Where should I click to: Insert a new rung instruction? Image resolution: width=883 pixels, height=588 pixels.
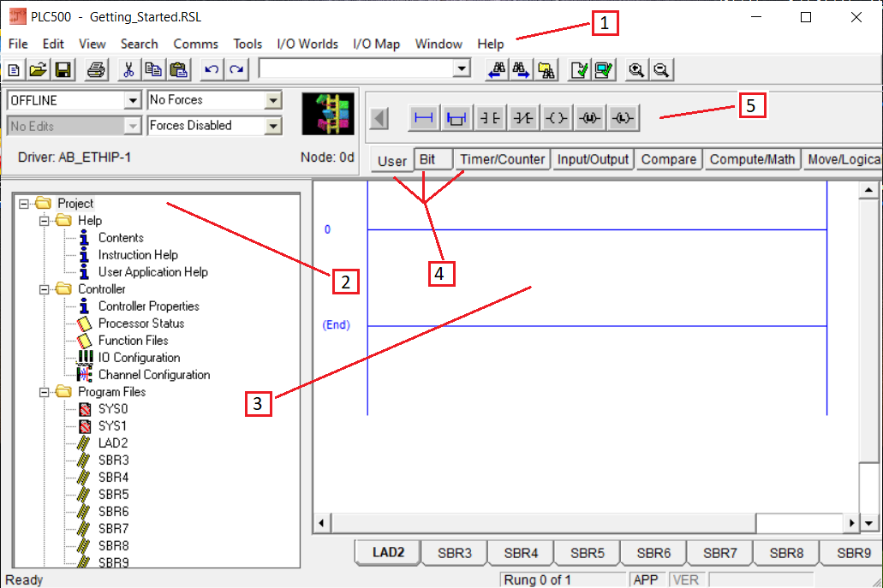point(423,118)
